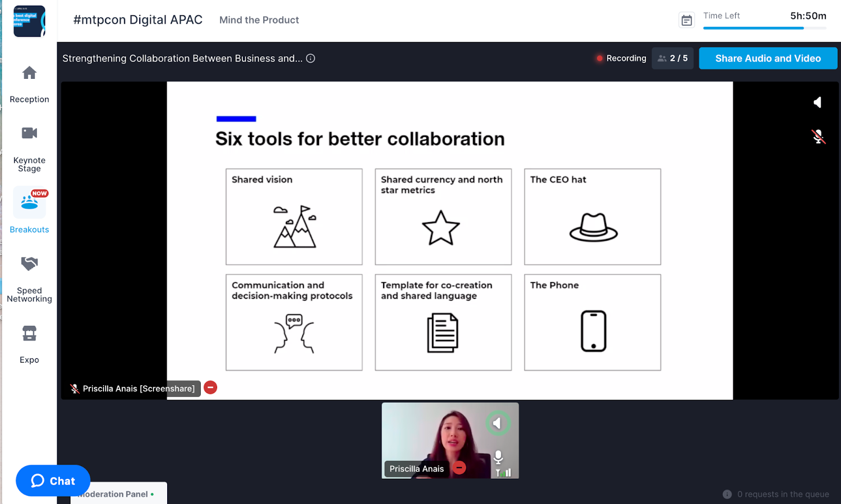
Task: Toggle the screenshare speaker volume
Action: tap(817, 102)
